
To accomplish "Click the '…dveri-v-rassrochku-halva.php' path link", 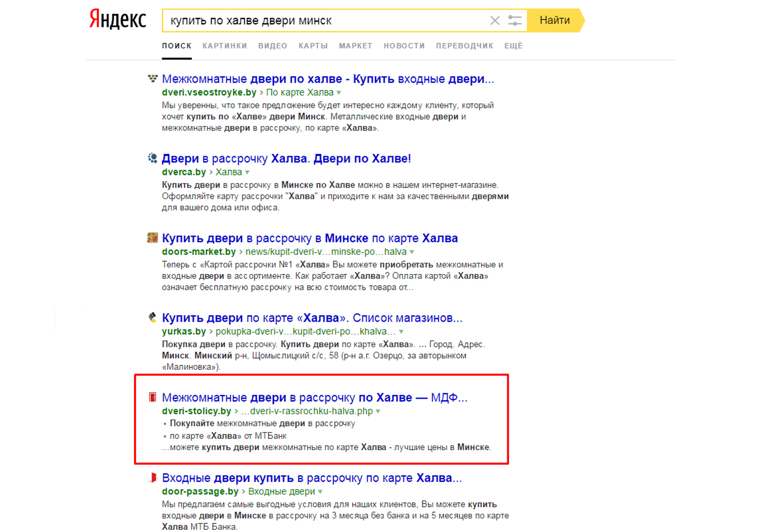I will [306, 411].
